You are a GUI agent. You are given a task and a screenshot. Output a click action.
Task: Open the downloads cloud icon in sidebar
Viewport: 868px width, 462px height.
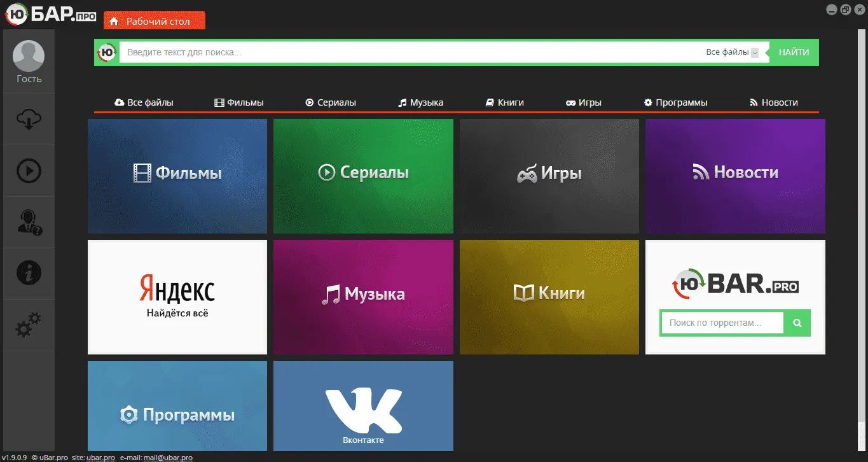click(29, 119)
